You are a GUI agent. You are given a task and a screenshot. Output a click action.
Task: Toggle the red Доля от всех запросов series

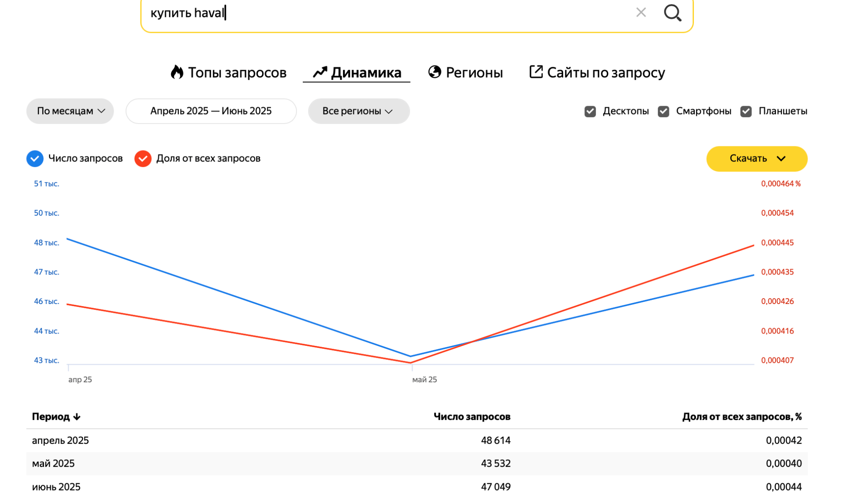coord(143,159)
